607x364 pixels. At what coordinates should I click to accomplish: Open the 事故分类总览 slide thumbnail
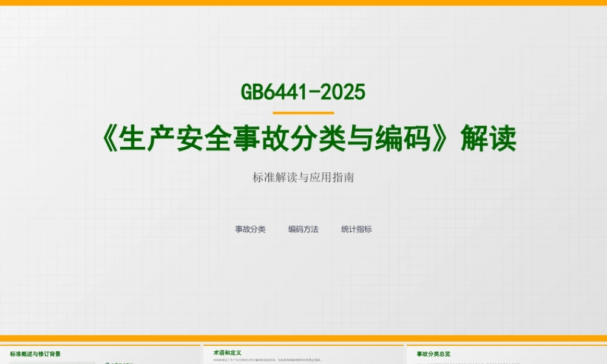(x=507, y=354)
